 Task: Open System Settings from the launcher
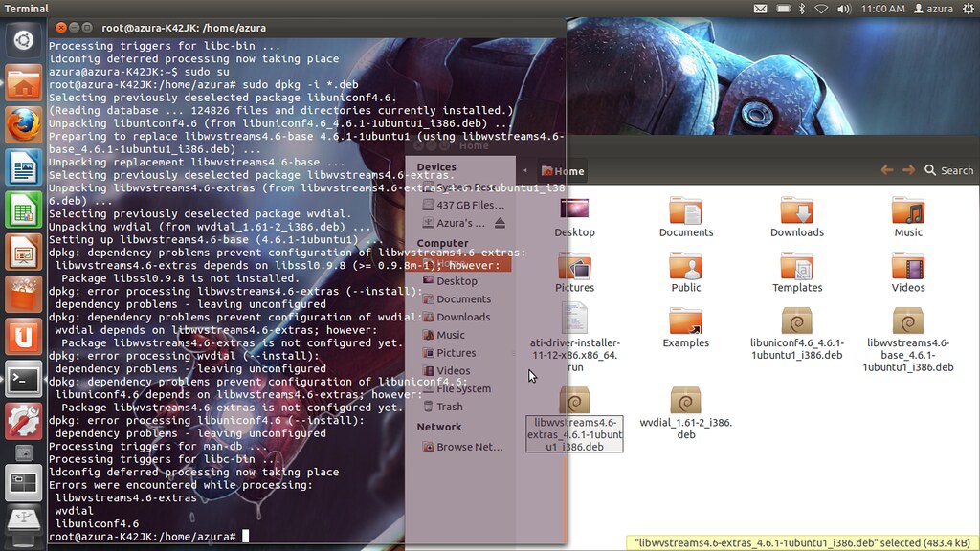click(23, 421)
